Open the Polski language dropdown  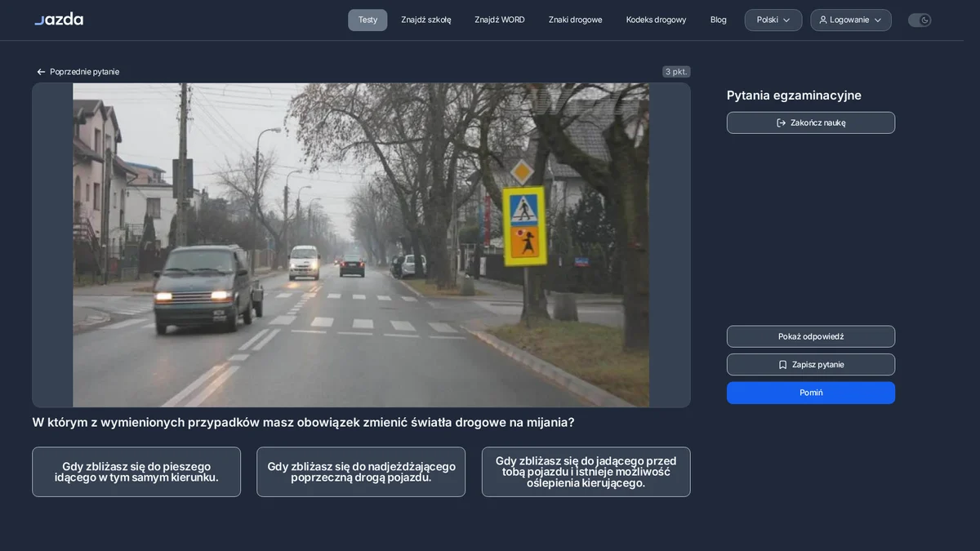click(x=773, y=20)
